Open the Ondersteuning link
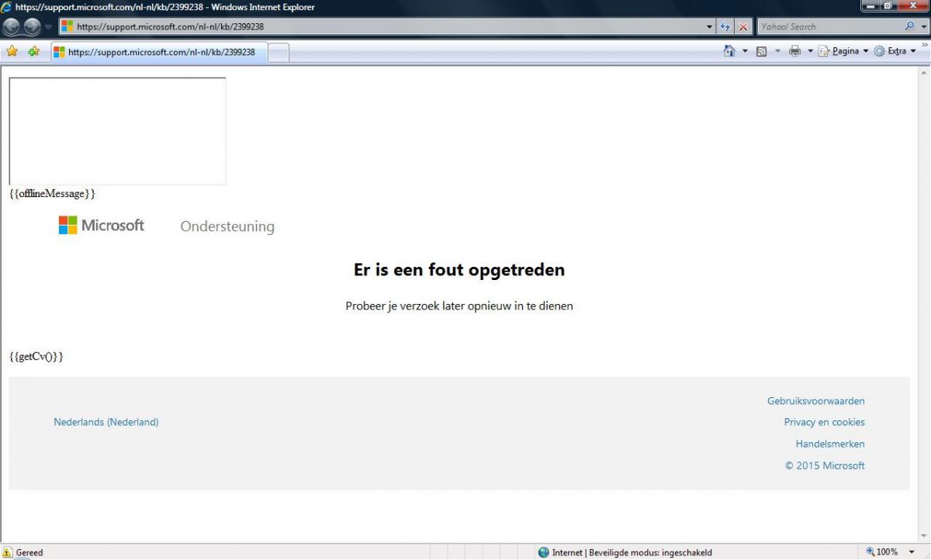Screen dimensions: 931x560 [227, 226]
